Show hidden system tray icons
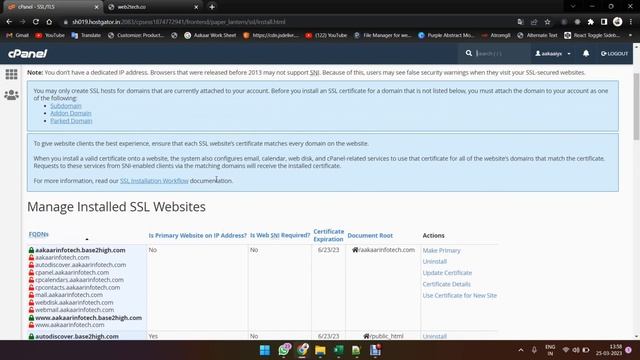640x360 pixels. (521, 350)
